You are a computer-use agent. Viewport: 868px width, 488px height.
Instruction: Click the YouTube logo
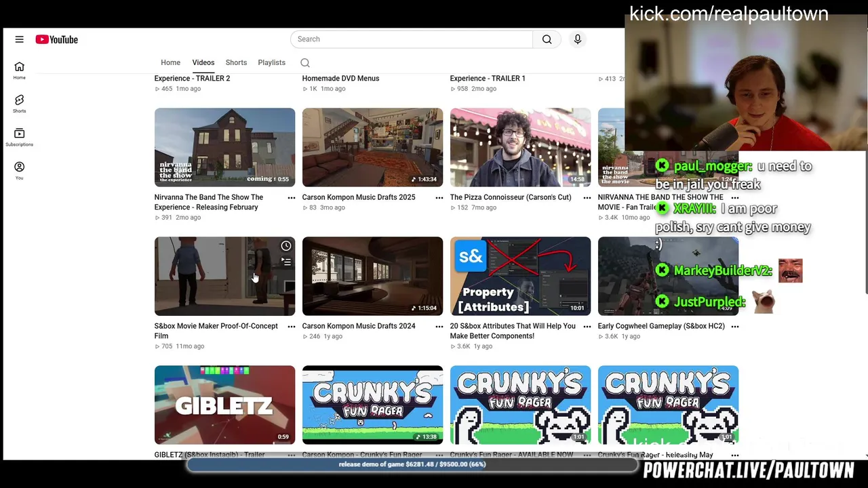click(x=57, y=39)
